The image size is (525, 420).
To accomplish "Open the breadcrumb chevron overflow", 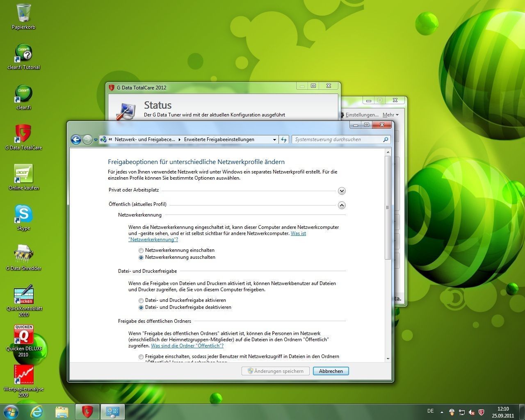I will point(110,139).
